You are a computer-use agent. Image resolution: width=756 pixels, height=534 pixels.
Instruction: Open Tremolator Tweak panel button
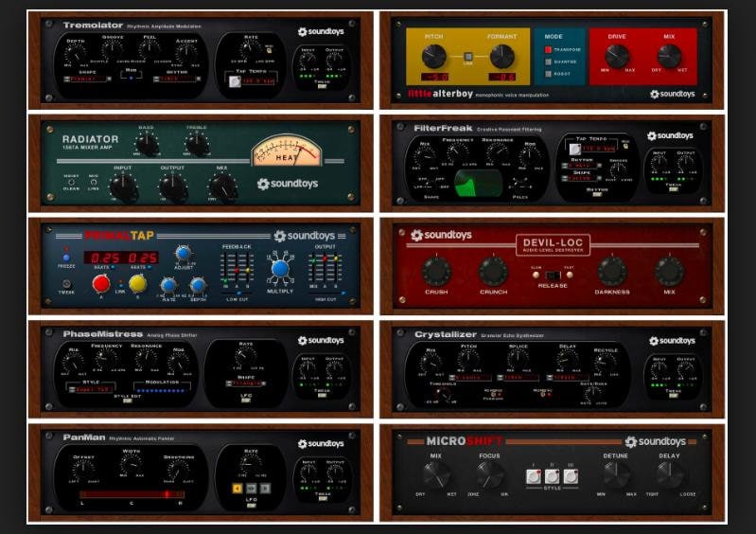322,86
